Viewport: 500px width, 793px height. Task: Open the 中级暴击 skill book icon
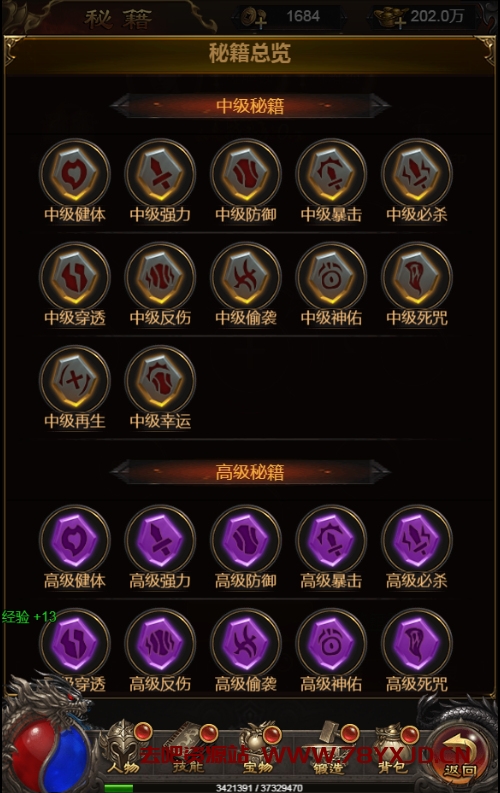331,174
